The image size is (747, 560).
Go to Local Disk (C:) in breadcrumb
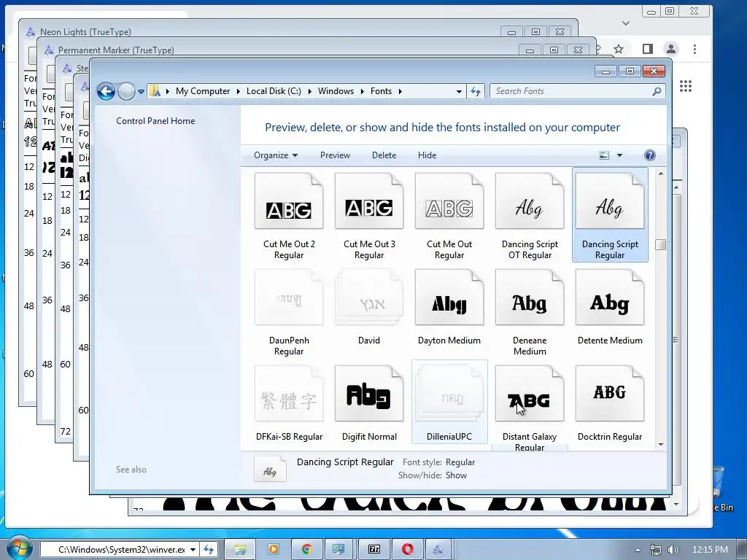point(274,91)
